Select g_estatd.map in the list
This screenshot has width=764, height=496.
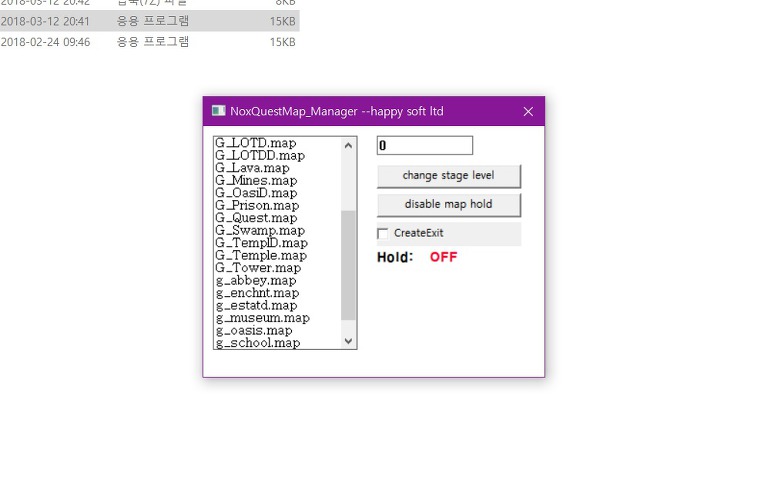[278, 305]
